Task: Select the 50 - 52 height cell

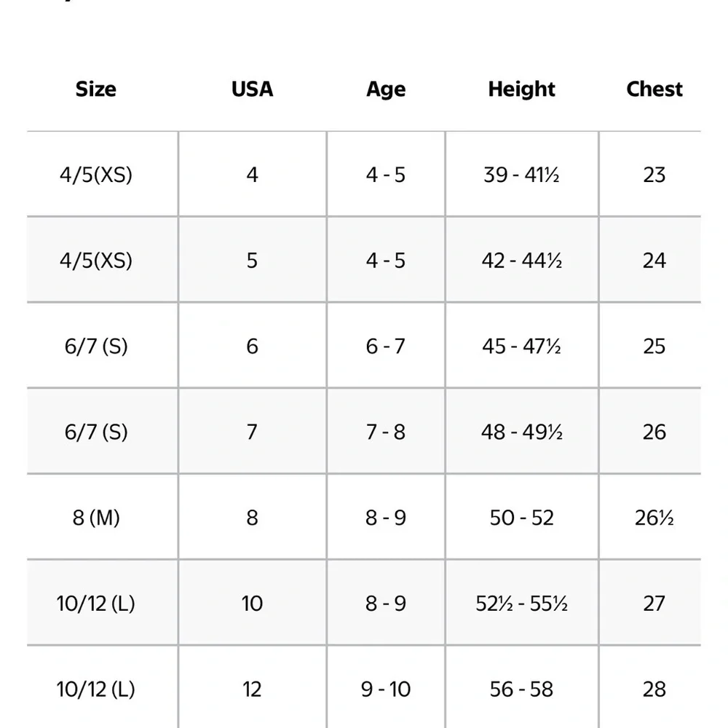Action: (521, 517)
